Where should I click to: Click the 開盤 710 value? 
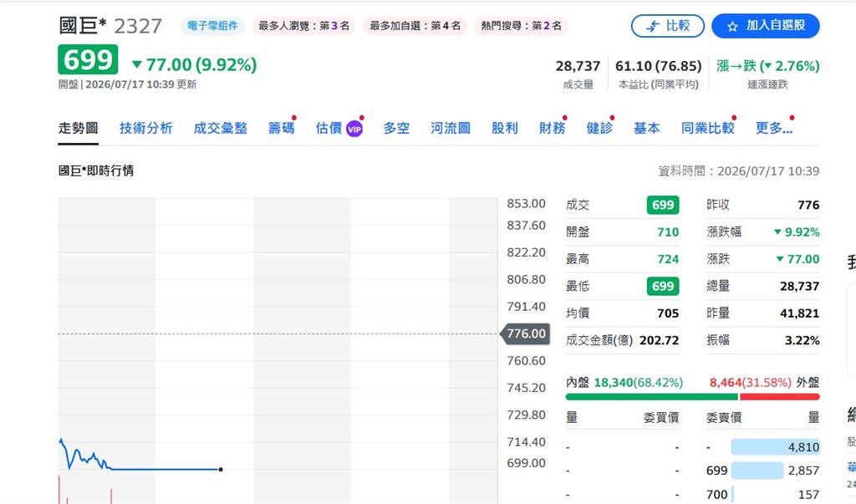(x=668, y=232)
